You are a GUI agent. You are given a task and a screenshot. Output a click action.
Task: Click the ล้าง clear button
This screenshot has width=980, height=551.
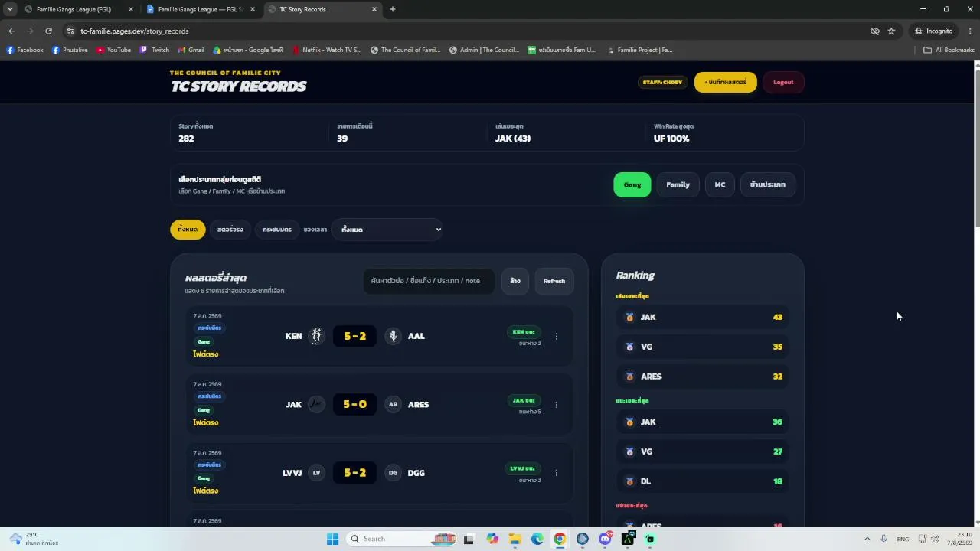coord(515,281)
